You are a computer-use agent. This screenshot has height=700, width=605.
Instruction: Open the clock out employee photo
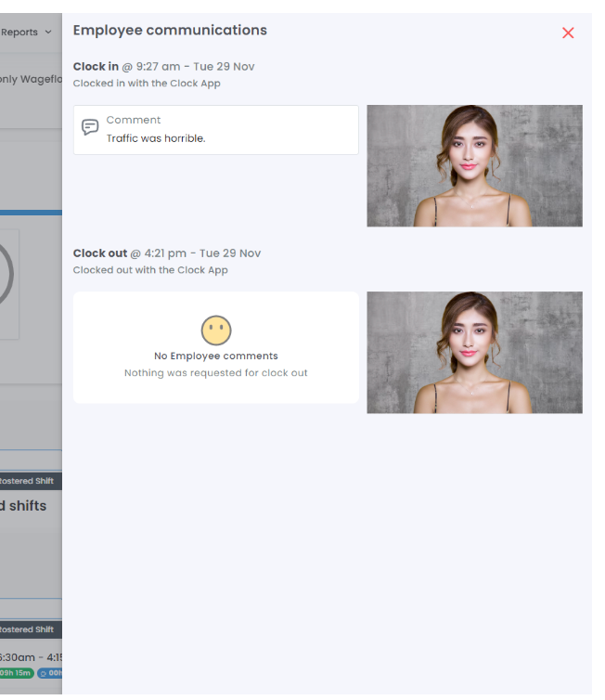[474, 353]
